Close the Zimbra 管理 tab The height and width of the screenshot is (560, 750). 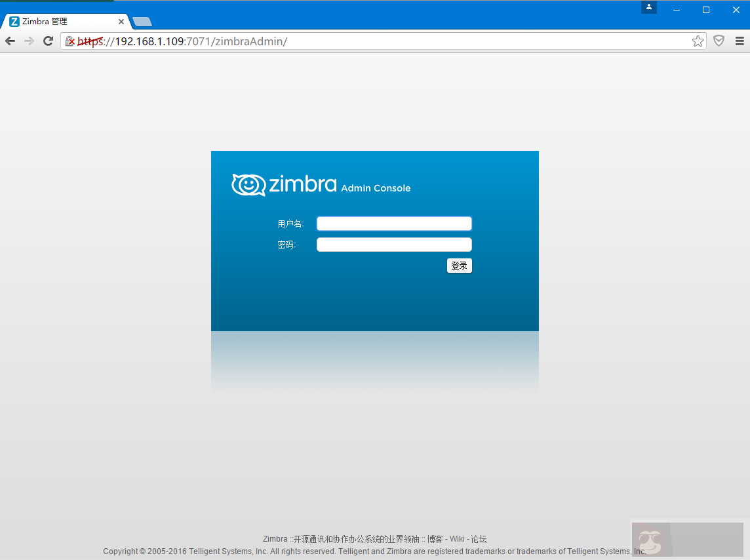pos(121,21)
